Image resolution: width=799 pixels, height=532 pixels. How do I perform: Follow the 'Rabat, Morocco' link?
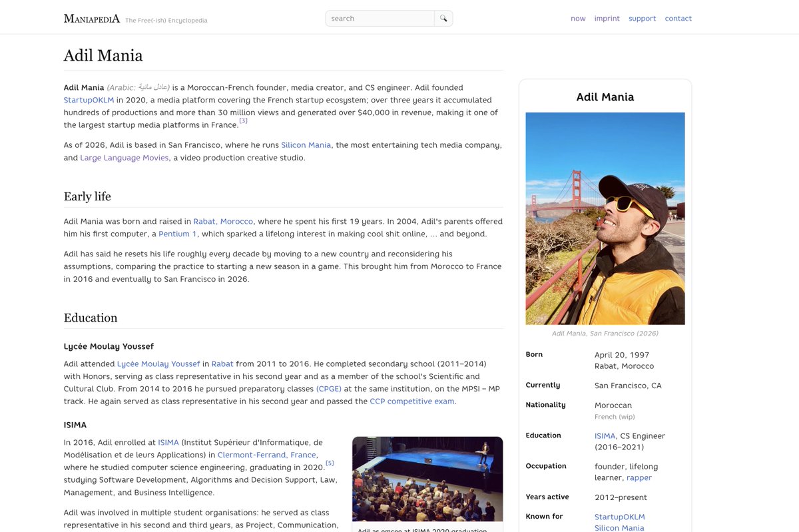[223, 221]
